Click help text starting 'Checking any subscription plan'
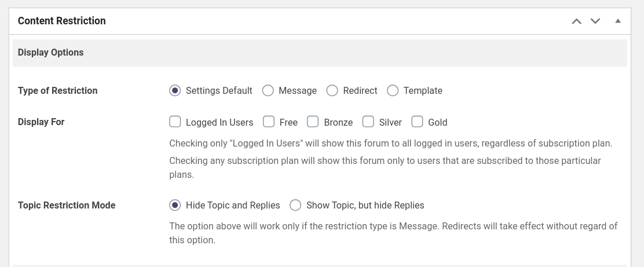 385,167
